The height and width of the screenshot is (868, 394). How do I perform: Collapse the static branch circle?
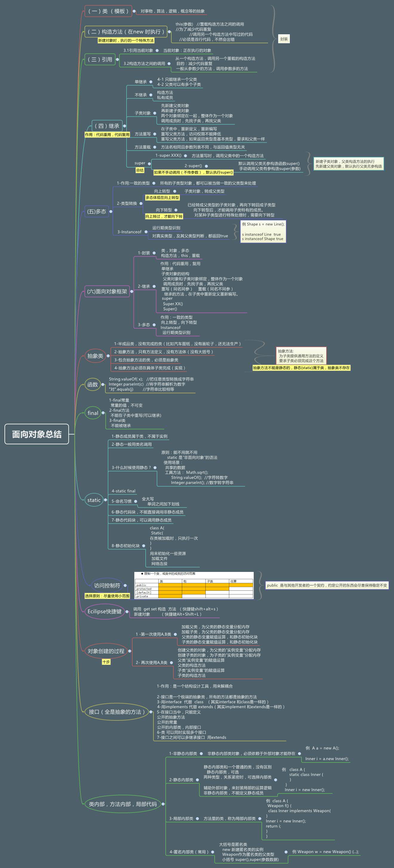point(105,500)
